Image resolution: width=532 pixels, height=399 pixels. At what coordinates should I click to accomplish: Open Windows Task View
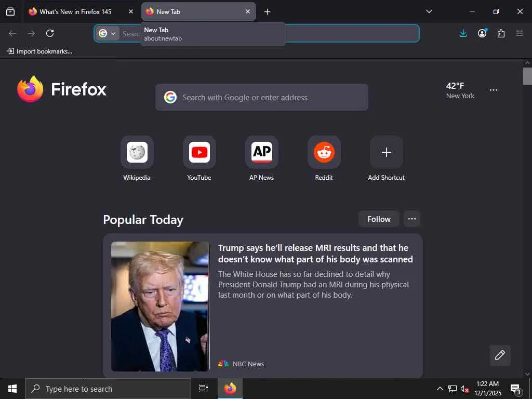204,389
